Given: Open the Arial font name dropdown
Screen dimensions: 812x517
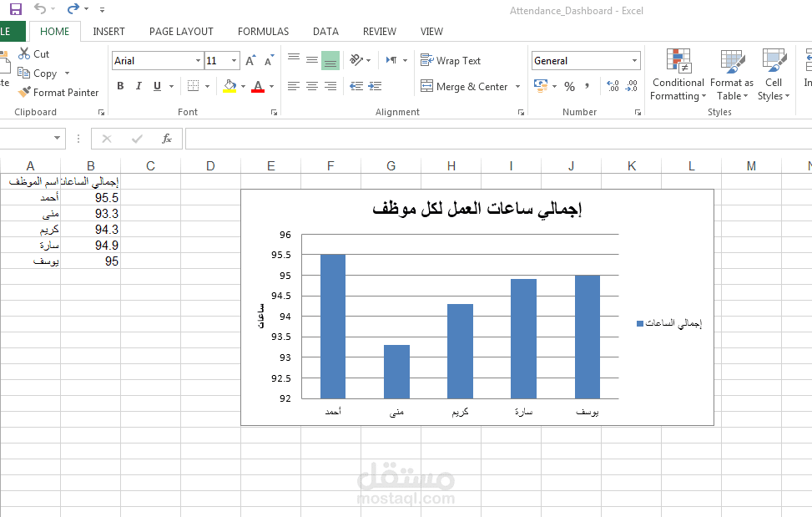Looking at the screenshot, I should click(x=198, y=61).
